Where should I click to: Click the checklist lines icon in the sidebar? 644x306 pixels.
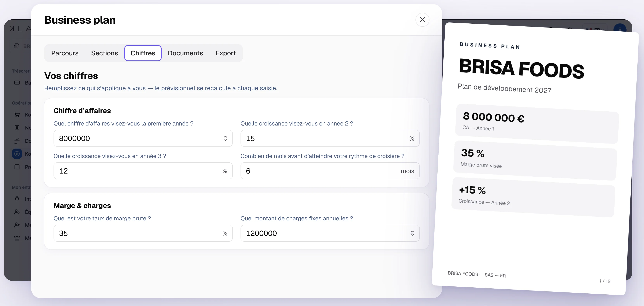tap(17, 141)
